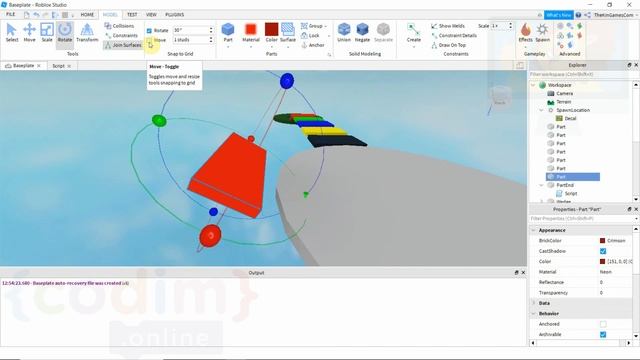Toggle Show Welds
Image resolution: width=640 pixels, height=360 pixels.
point(448,26)
